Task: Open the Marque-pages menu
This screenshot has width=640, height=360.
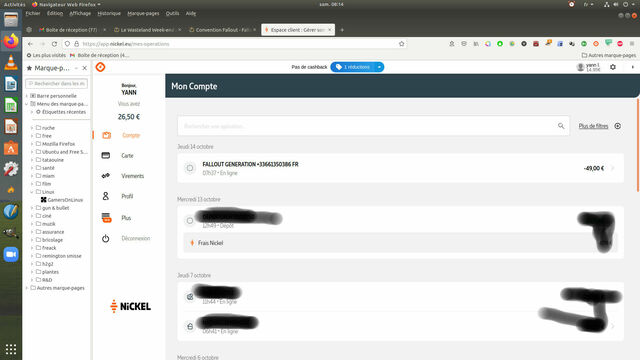Action: click(x=143, y=13)
